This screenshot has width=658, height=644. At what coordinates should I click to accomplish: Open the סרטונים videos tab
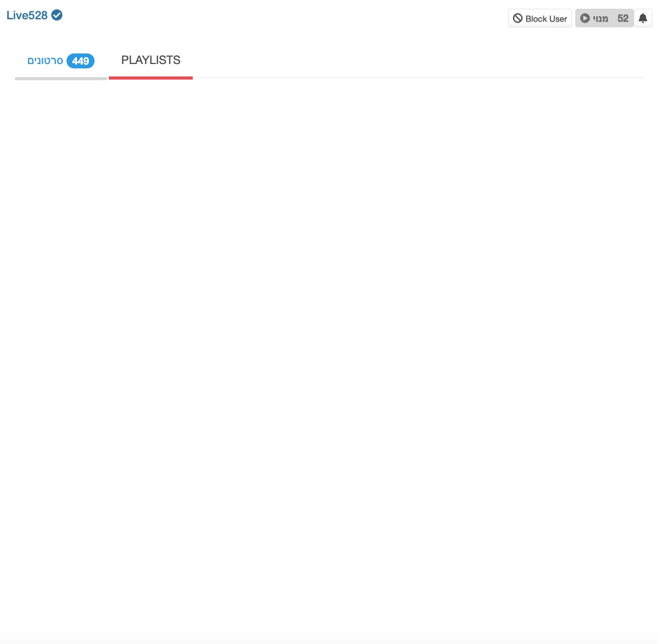click(45, 60)
